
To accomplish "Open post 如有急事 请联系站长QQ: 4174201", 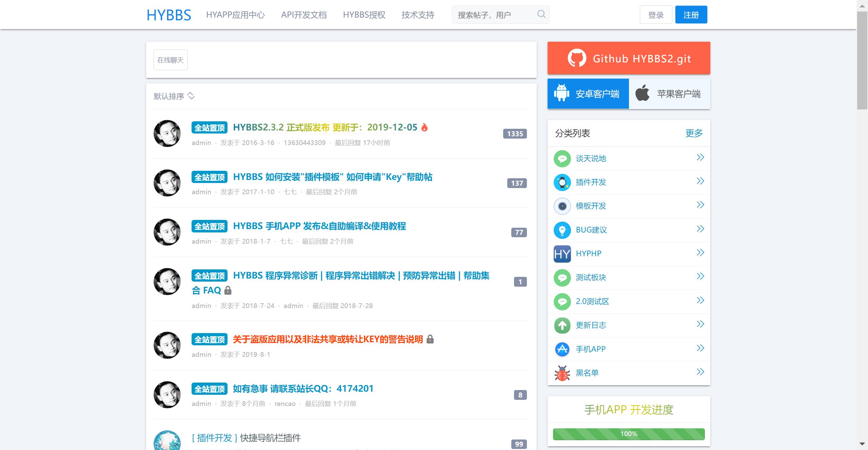I will [x=303, y=388].
